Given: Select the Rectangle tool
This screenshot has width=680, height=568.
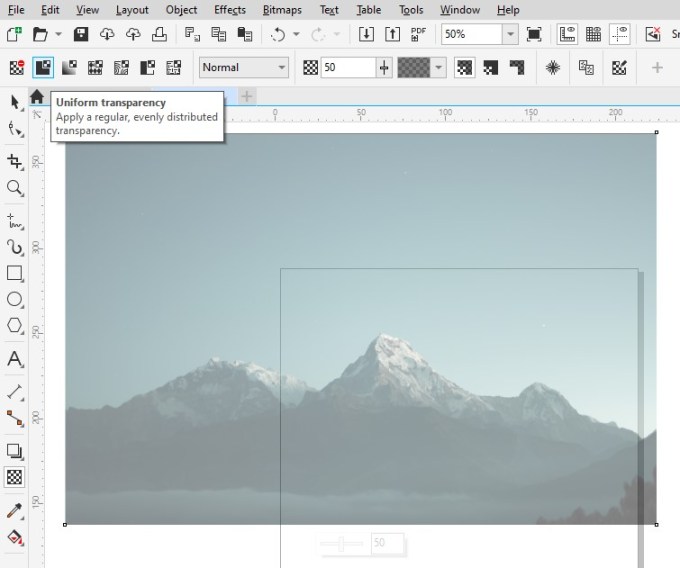Looking at the screenshot, I should pyautogui.click(x=15, y=274).
